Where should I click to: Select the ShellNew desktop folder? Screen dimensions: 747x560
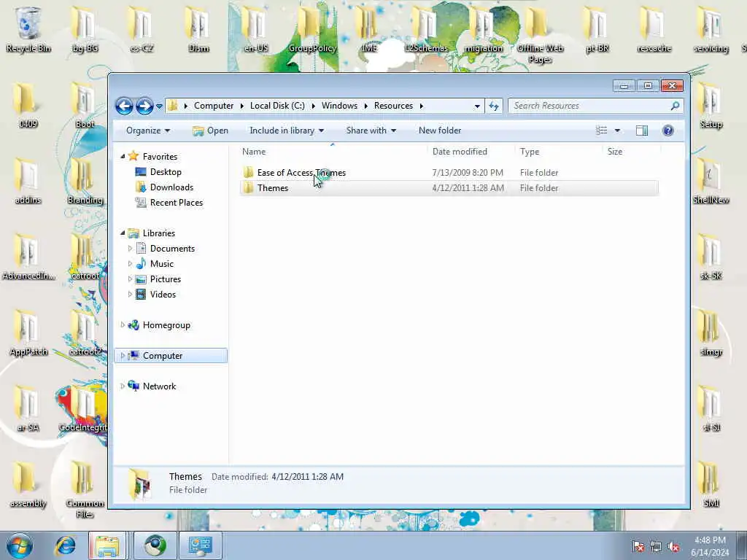pyautogui.click(x=711, y=181)
